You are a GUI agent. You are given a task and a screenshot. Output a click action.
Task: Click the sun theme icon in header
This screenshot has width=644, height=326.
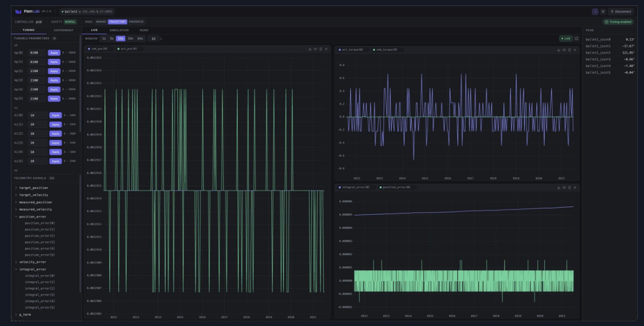pyautogui.click(x=603, y=12)
